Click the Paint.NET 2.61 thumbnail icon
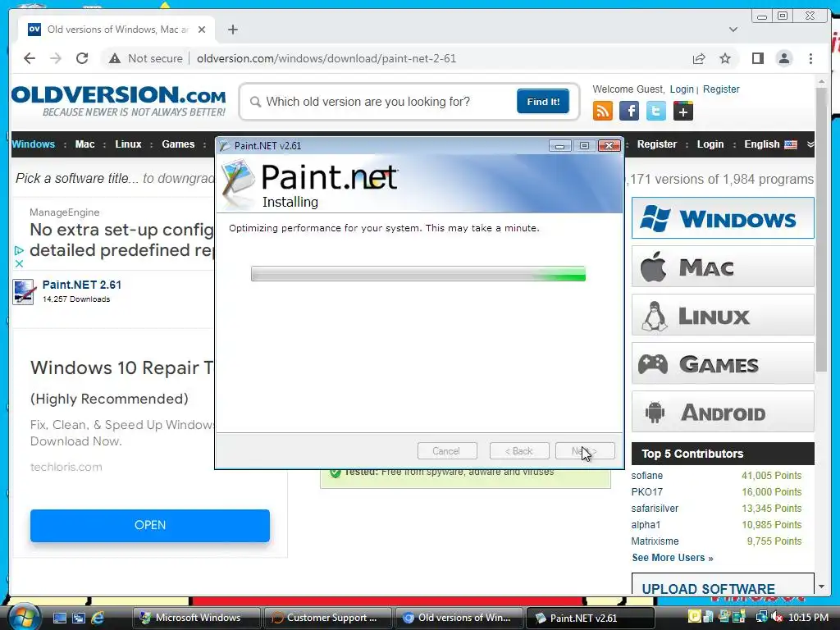 tap(24, 292)
